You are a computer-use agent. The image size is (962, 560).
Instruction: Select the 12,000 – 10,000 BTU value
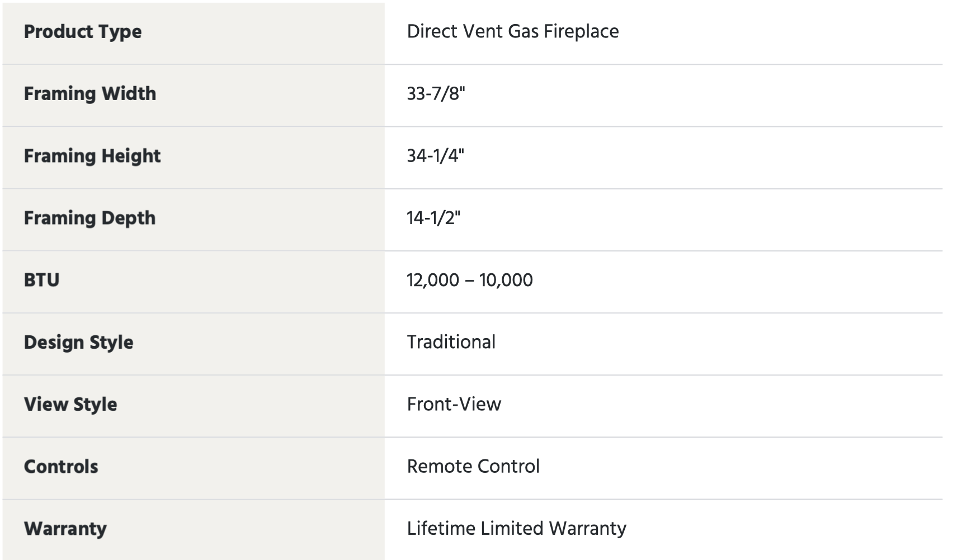(x=470, y=280)
